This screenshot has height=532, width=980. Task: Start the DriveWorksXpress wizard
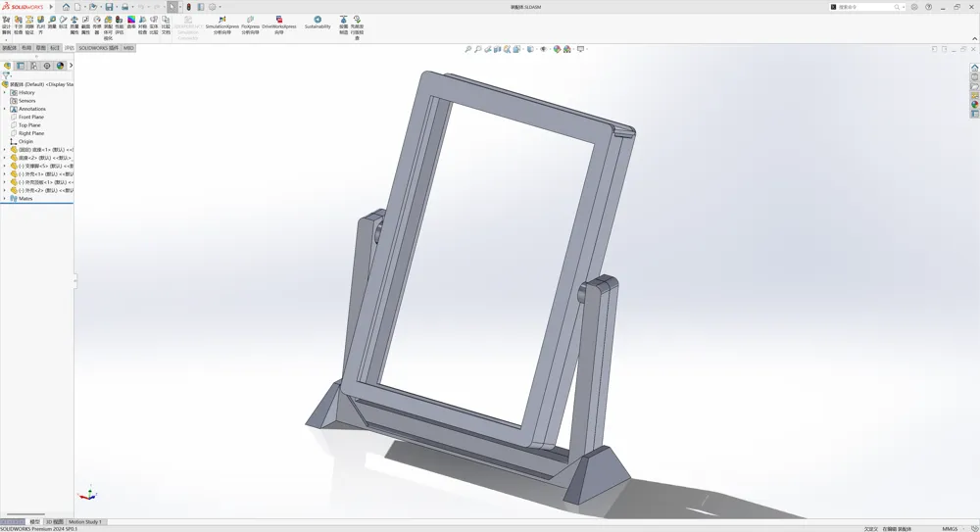click(x=279, y=25)
